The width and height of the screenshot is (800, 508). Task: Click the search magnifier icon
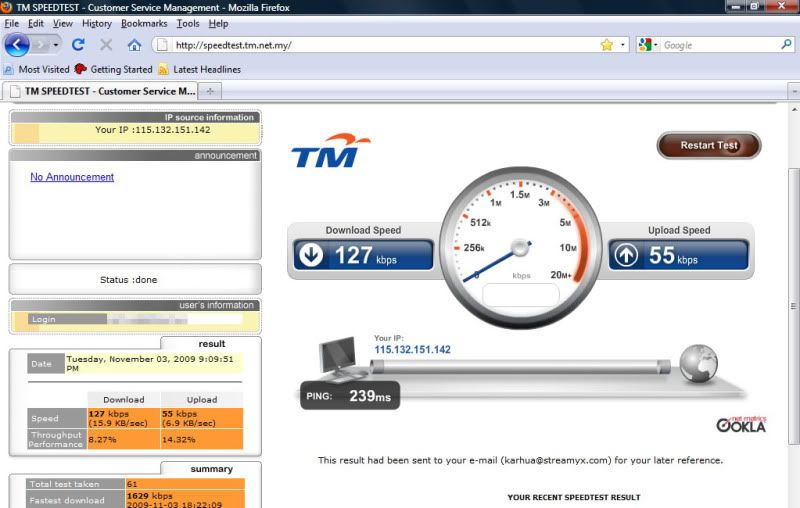(786, 45)
